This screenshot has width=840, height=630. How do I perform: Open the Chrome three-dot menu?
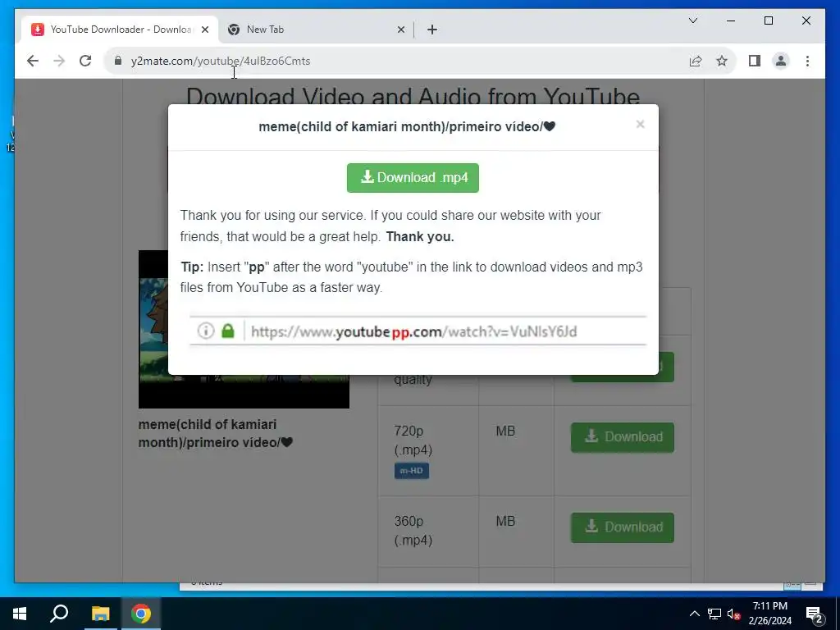807,61
